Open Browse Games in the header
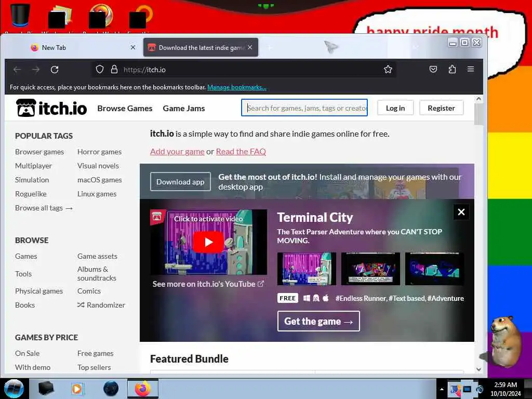 point(125,108)
